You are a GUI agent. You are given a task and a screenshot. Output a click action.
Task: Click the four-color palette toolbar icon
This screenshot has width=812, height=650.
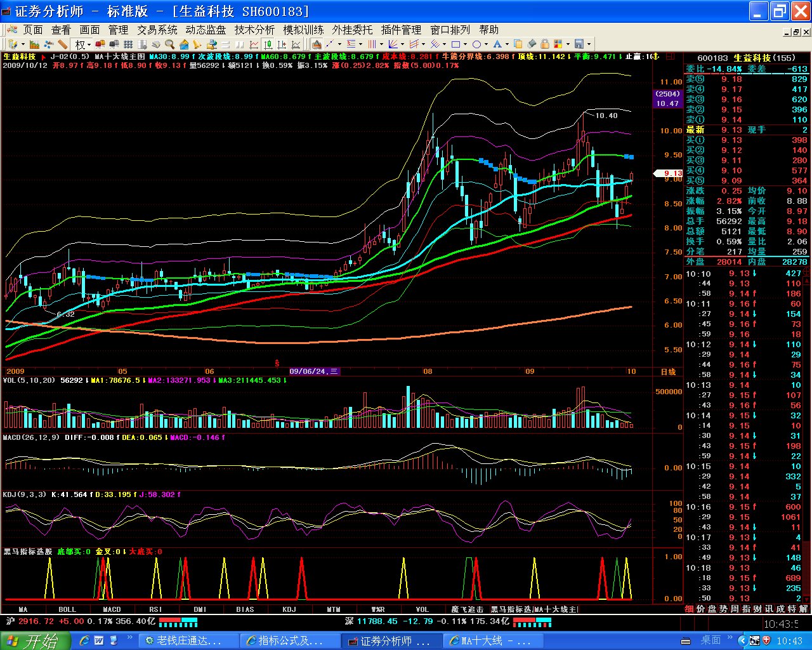tap(558, 44)
